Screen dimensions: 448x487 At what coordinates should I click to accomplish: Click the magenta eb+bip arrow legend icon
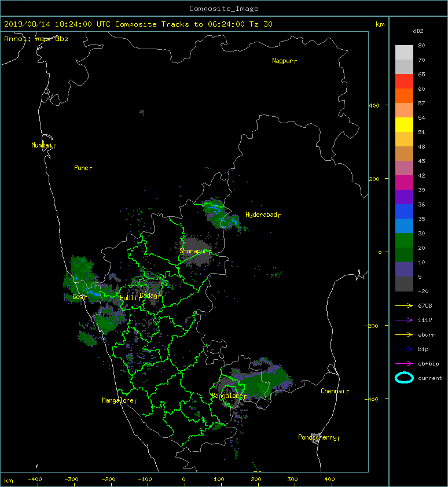click(x=404, y=363)
